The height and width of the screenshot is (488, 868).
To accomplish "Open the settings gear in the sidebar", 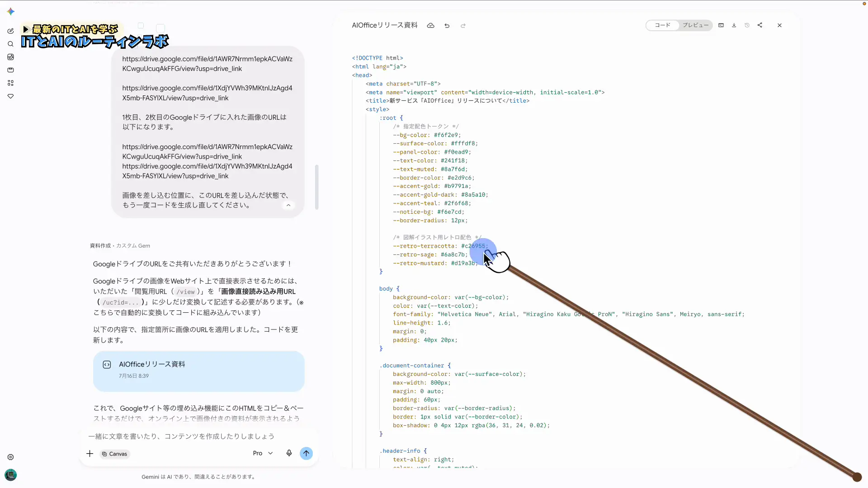I will tap(11, 457).
